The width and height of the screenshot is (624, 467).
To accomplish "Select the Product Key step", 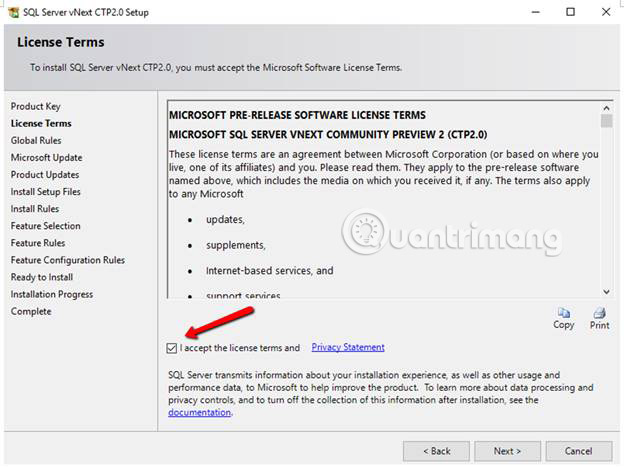I will click(36, 106).
